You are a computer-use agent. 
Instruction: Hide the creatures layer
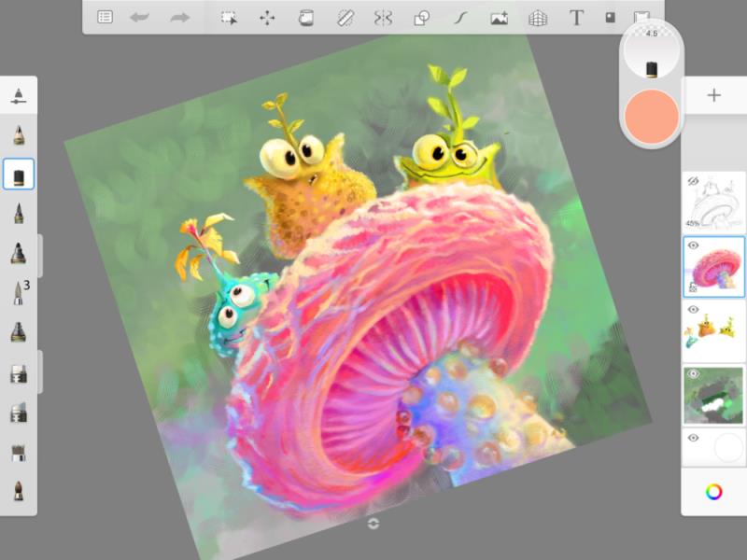[x=693, y=310]
